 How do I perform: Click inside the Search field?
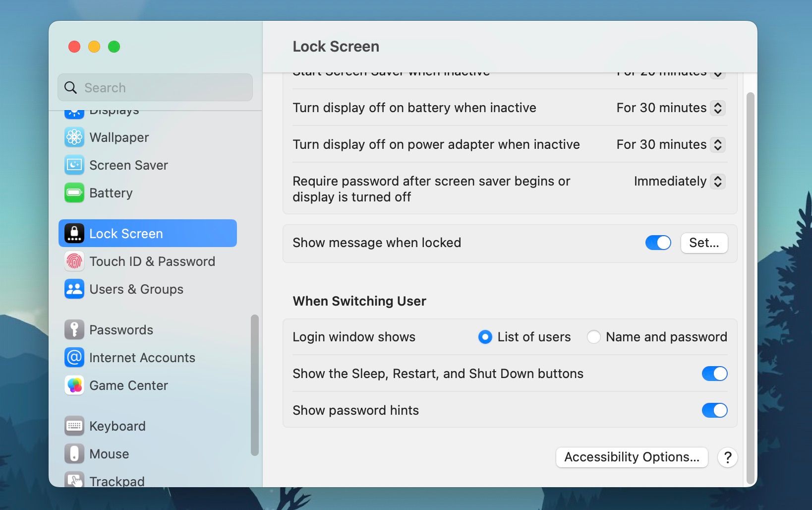[x=155, y=87]
